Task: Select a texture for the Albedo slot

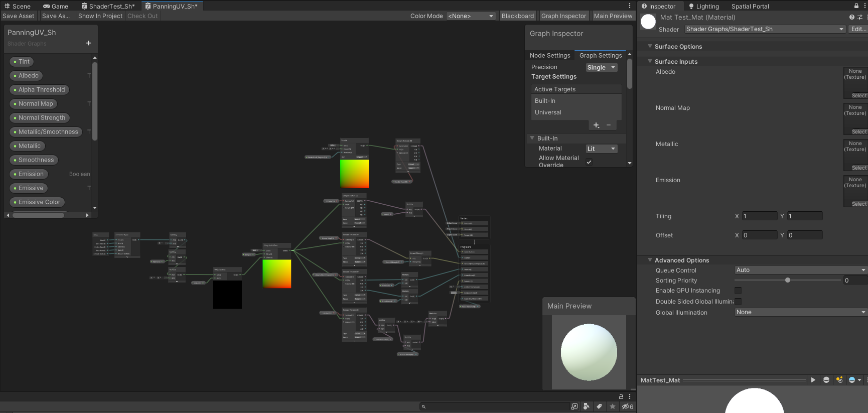Action: pyautogui.click(x=858, y=95)
